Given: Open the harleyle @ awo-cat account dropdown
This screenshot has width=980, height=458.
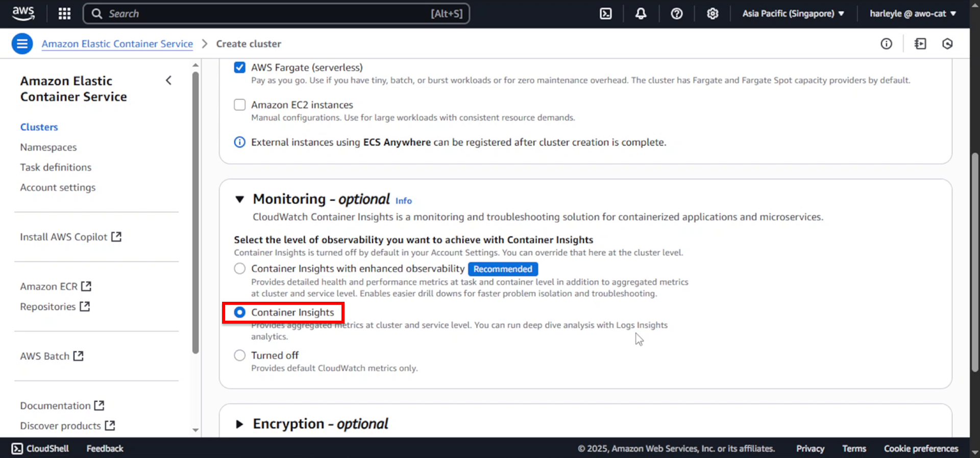Looking at the screenshot, I should tap(913, 14).
